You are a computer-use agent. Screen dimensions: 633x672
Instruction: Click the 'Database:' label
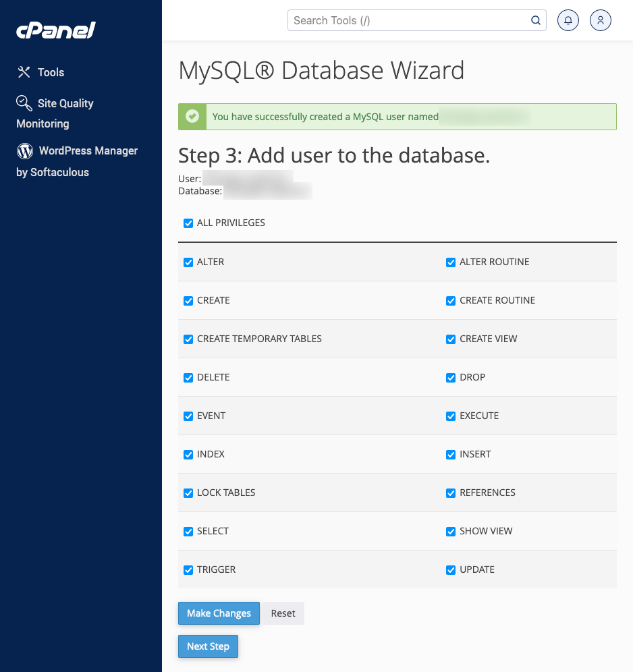200,191
